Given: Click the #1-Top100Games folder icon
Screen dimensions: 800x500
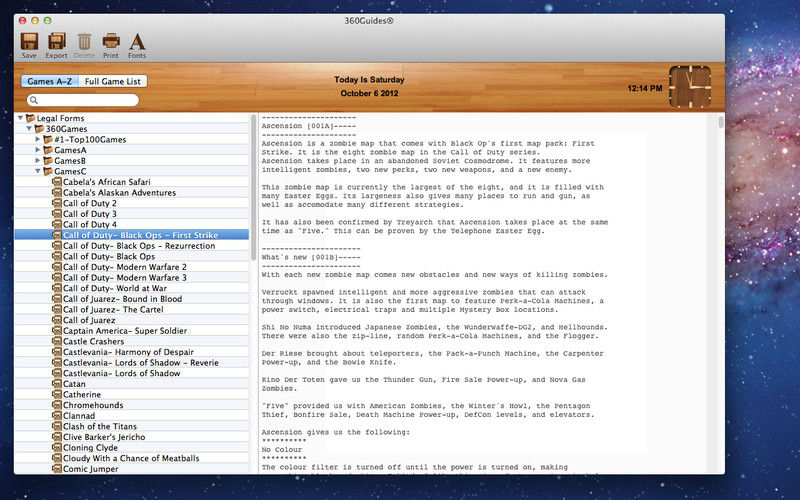Looking at the screenshot, I should (x=48, y=139).
